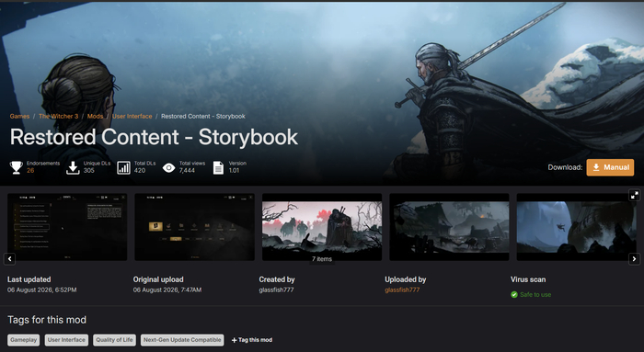This screenshot has height=352, width=644.
Task: Select the Next-Gen Update Compatible tag
Action: tap(182, 340)
